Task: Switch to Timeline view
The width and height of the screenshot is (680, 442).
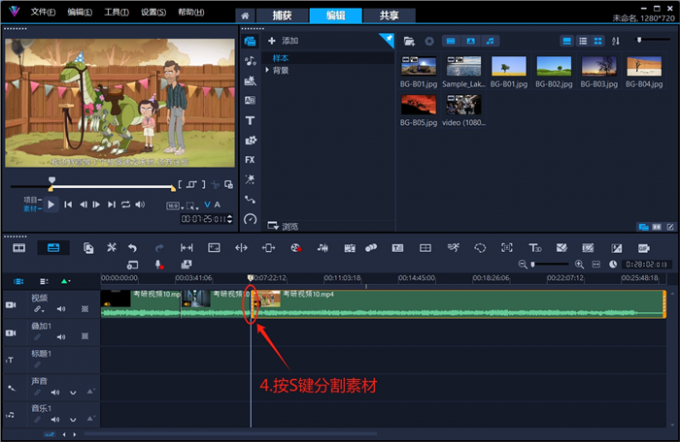Action: pos(53,248)
